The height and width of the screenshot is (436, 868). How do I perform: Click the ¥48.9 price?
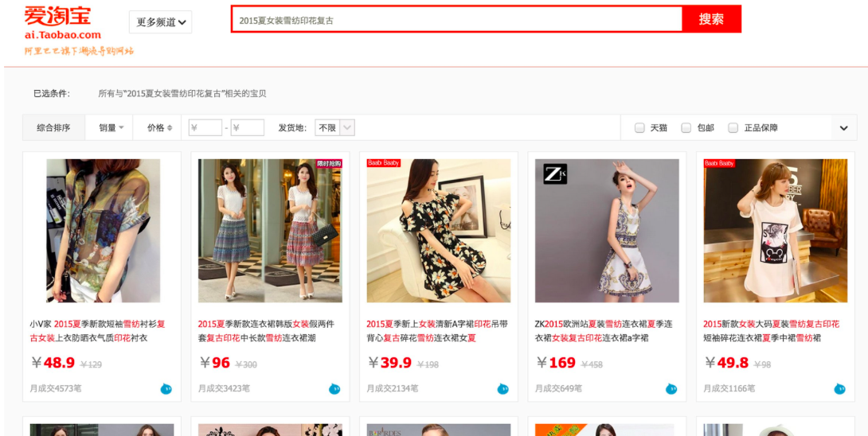(x=53, y=363)
